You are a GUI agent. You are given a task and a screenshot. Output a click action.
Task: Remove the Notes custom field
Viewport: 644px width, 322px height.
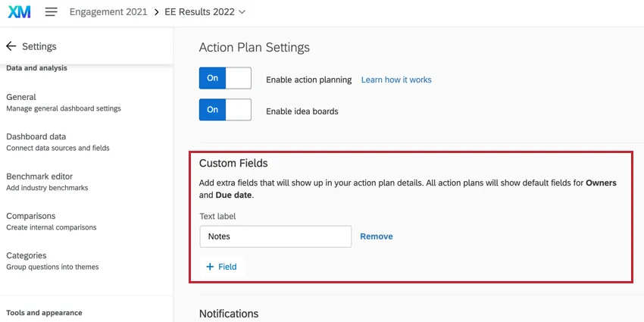pos(376,236)
